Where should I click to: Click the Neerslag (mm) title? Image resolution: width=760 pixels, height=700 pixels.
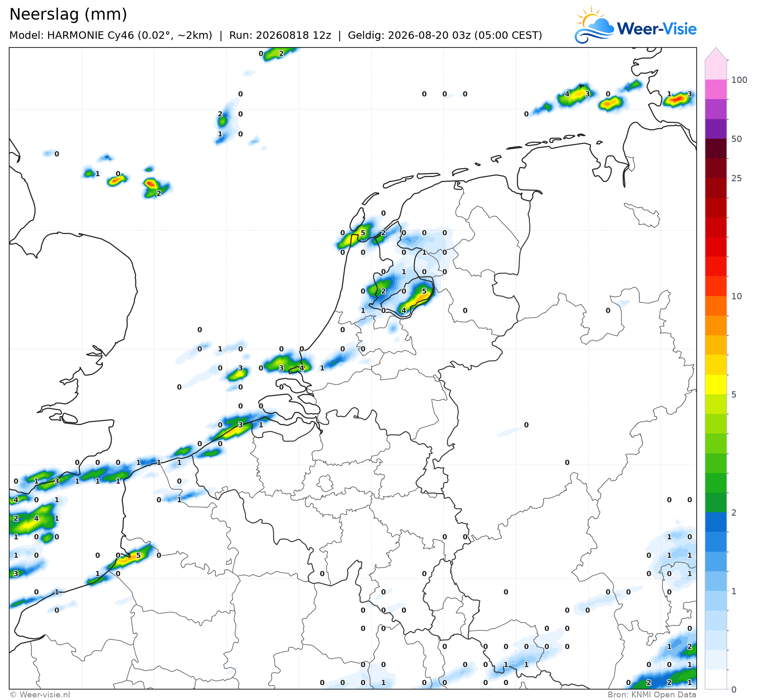point(68,15)
